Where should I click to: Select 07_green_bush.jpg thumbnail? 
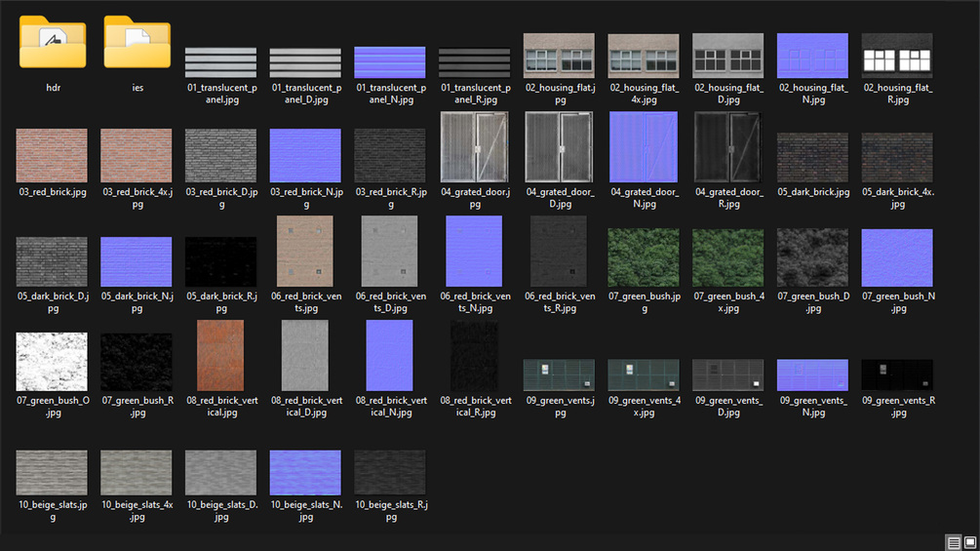644,257
